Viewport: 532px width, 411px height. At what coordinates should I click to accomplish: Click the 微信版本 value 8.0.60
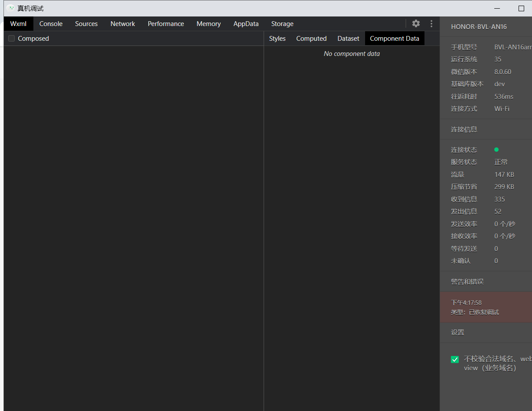coord(503,72)
